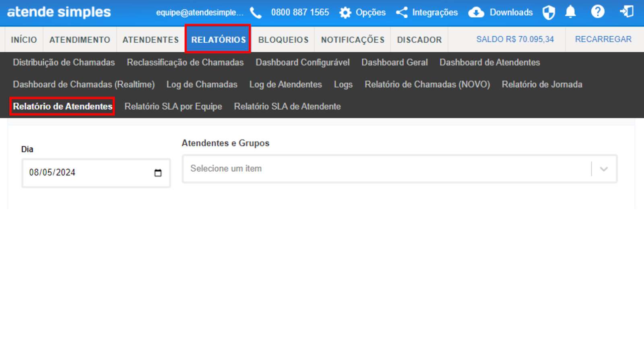The height and width of the screenshot is (362, 644).
Task: Click the logout exit icon
Action: (627, 12)
